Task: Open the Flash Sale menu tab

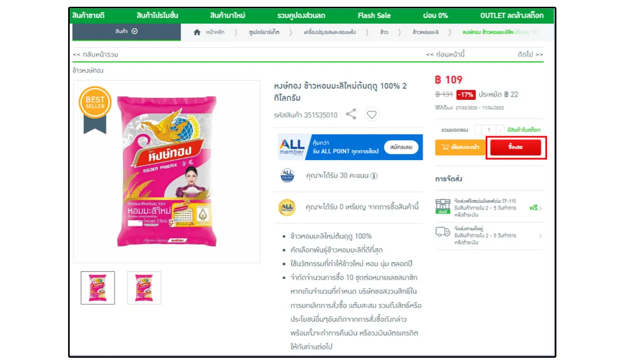Action: point(374,16)
